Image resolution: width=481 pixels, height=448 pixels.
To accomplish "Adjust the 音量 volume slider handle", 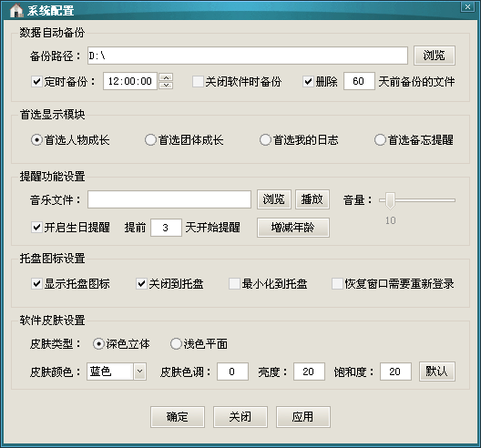I will tap(390, 201).
